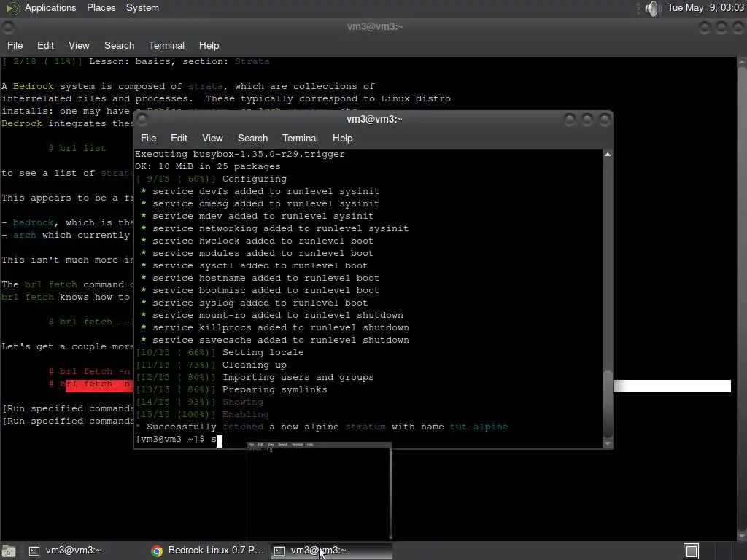Click the window menu button on the background terminal title bar
Screen dimensions: 747x560
pos(7,27)
